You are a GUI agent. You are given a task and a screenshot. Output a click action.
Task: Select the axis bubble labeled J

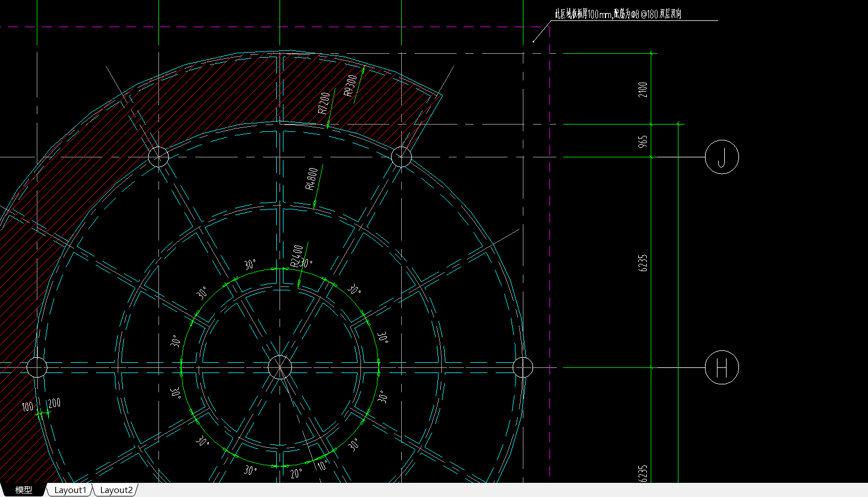[721, 157]
